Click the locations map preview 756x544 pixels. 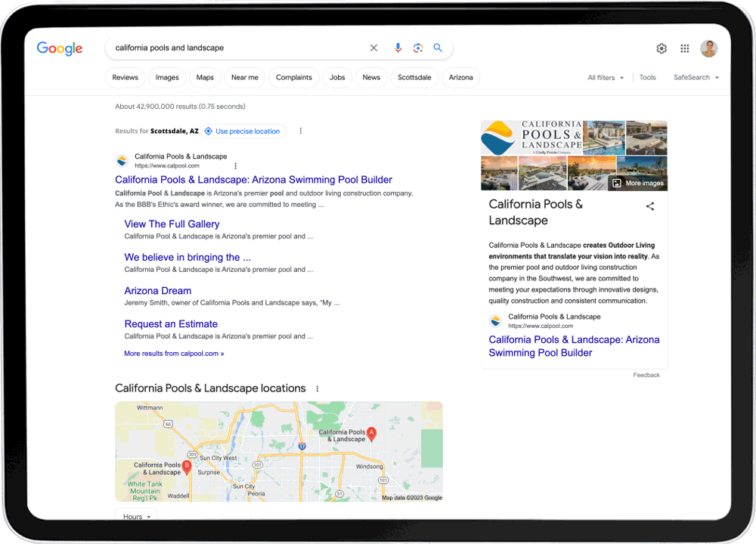click(279, 452)
